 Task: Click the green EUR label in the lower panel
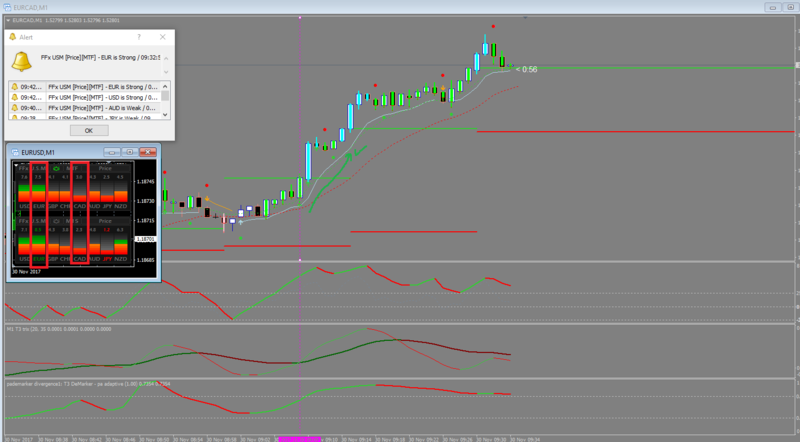click(x=38, y=259)
